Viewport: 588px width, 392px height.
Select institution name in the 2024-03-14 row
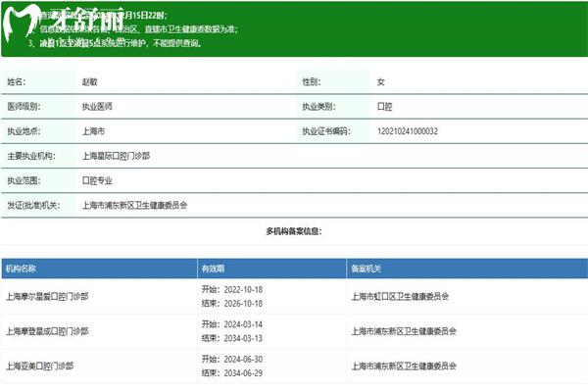tap(47, 331)
